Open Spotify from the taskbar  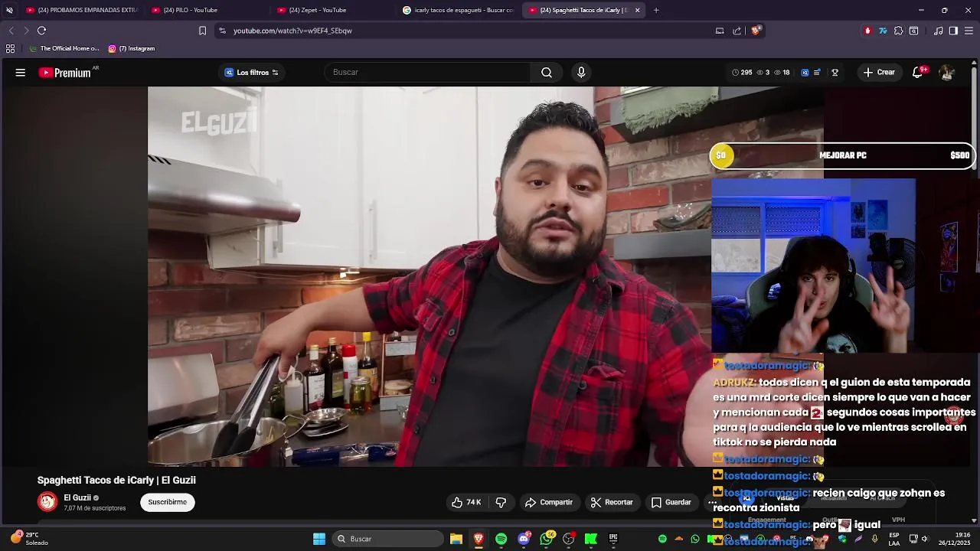(x=501, y=539)
